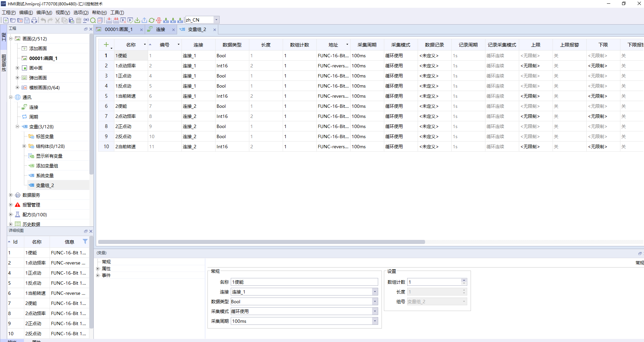The width and height of the screenshot is (644, 342).
Task: Click the project tree vertical scrollbar
Action: pyautogui.click(x=91, y=104)
